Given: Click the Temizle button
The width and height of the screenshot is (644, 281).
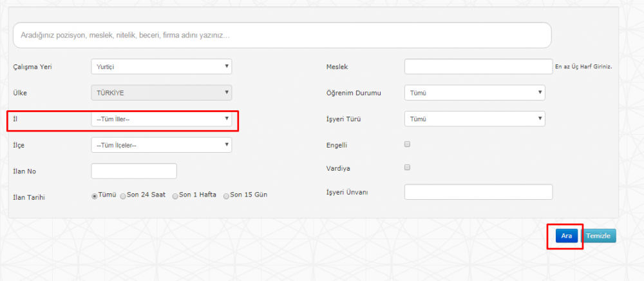Looking at the screenshot, I should [598, 236].
